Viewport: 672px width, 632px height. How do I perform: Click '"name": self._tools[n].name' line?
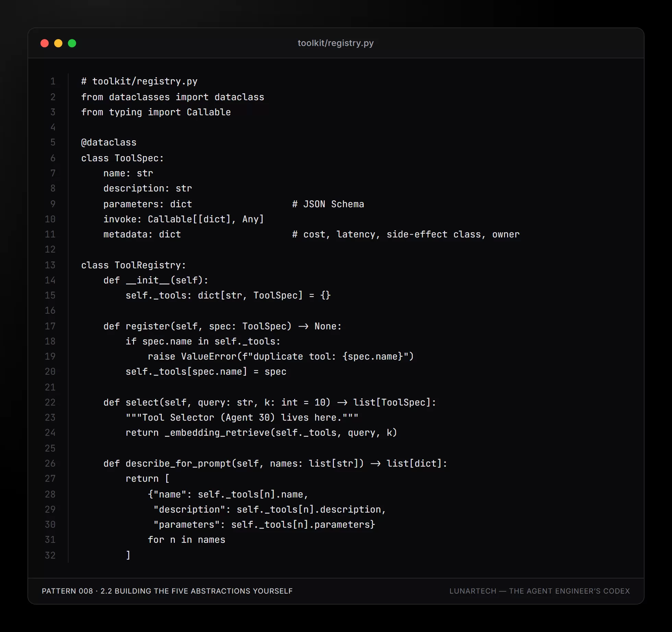click(228, 494)
